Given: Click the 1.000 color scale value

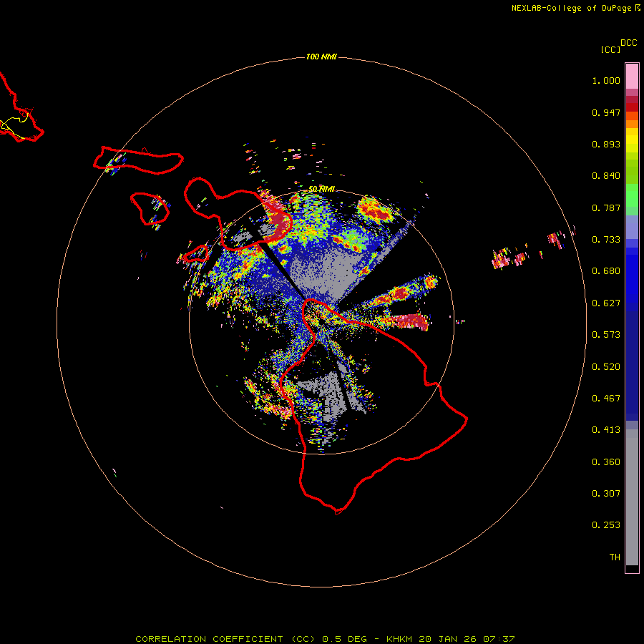Looking at the screenshot, I should pos(606,80).
